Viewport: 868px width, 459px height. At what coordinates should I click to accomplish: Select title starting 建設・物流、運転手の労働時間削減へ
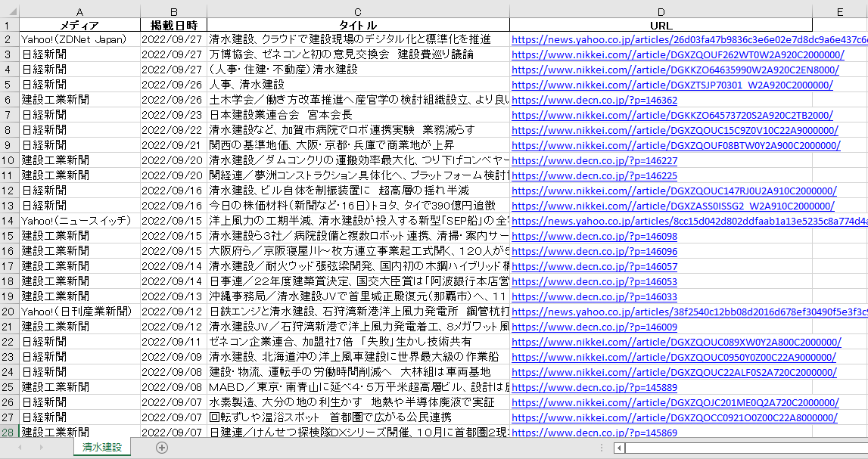click(x=358, y=372)
